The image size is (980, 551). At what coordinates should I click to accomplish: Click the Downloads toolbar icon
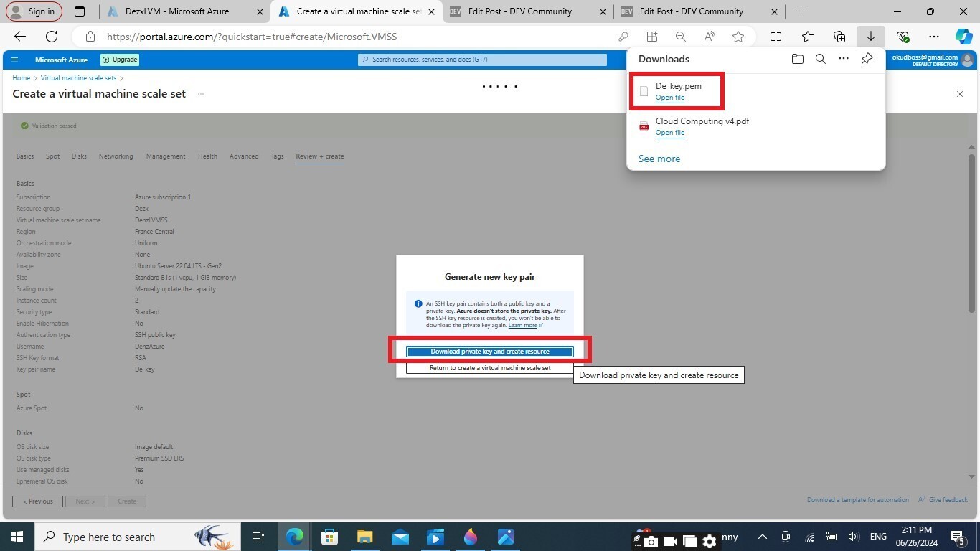pos(870,37)
